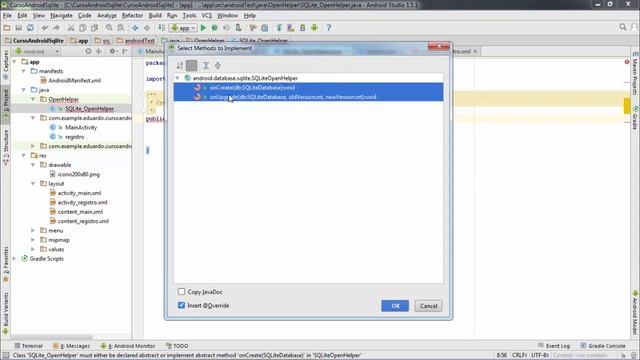Toggle Copy JavaDoc checkbox
640x360 pixels.
point(181,291)
